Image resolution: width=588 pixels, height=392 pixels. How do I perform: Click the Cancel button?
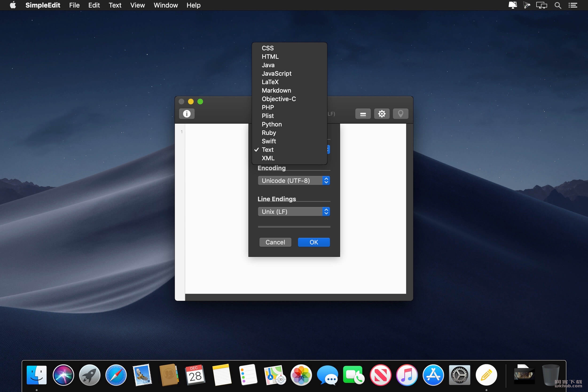pos(275,242)
